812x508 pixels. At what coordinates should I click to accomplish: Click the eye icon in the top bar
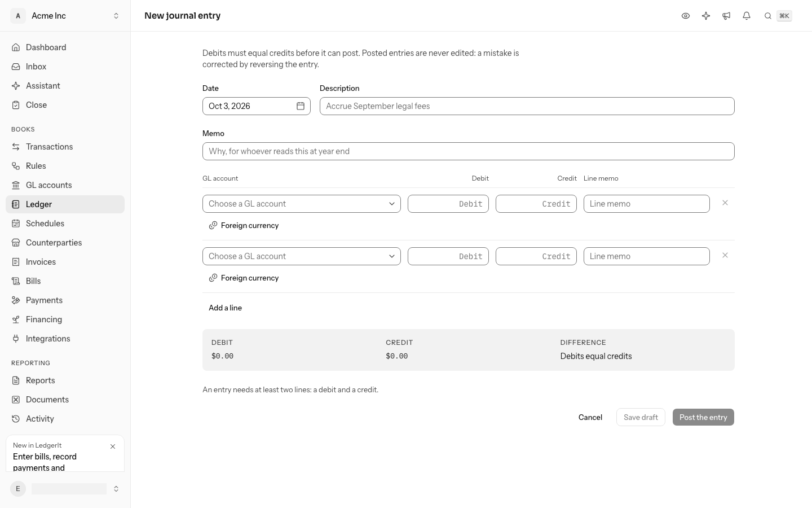(686, 16)
